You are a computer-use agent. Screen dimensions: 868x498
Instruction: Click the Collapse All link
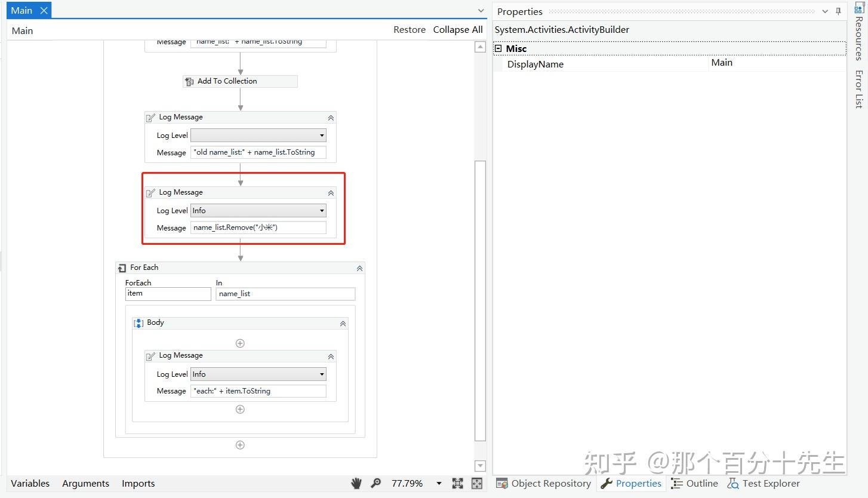(458, 29)
